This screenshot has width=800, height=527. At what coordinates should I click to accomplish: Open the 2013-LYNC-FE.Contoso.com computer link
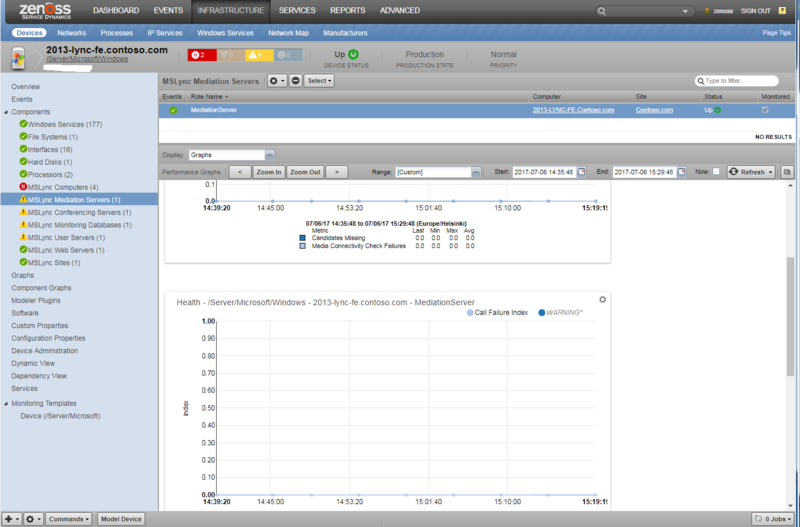(573, 110)
